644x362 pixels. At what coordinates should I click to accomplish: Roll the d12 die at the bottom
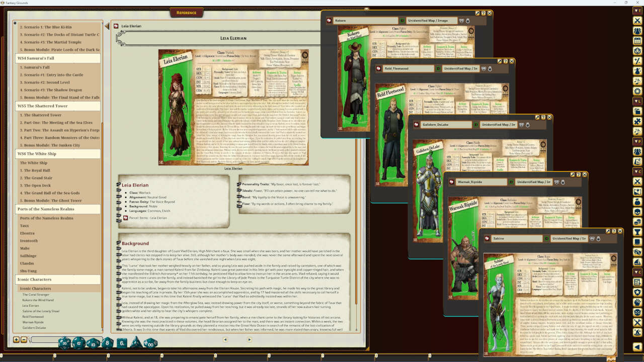tap(78, 344)
